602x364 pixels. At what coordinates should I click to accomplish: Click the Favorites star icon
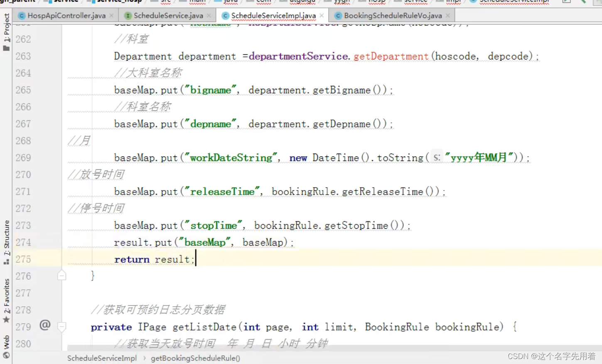pyautogui.click(x=6, y=320)
